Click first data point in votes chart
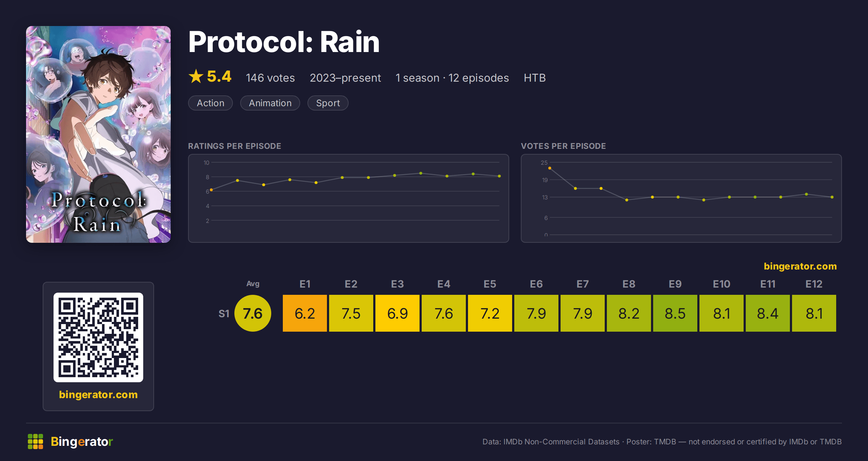 (550, 168)
